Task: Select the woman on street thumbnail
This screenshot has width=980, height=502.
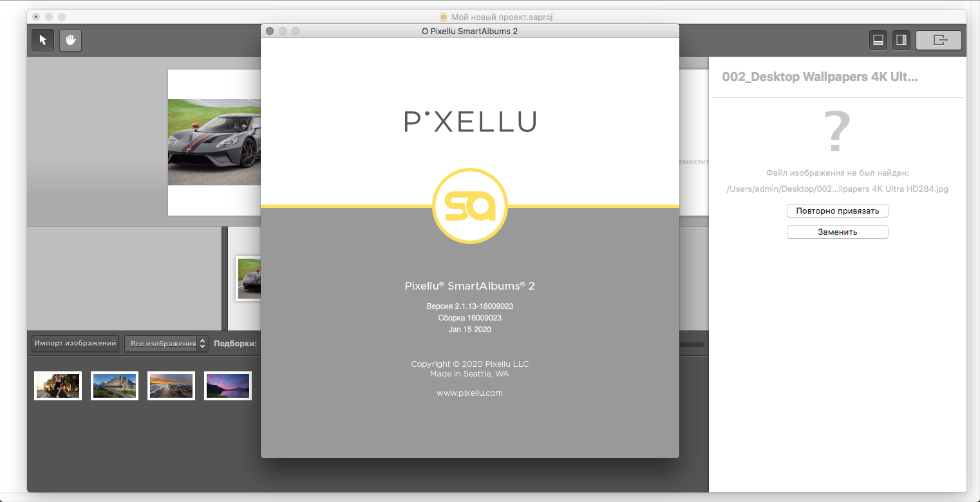Action: (x=58, y=386)
